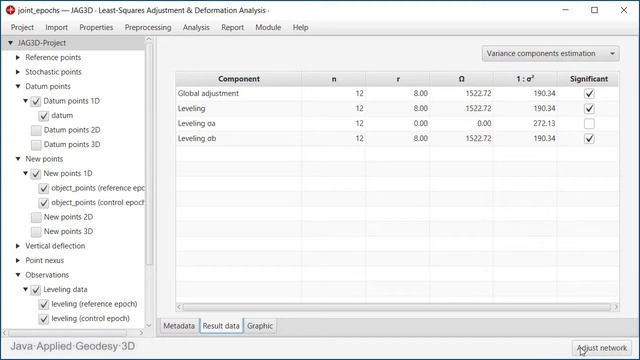Image resolution: width=640 pixels, height=360 pixels.
Task: Open the Import menu
Action: tap(56, 27)
